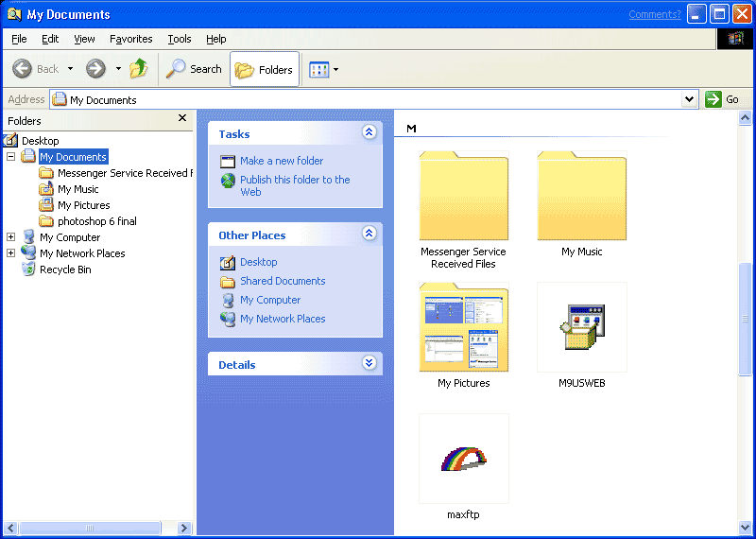Image resolution: width=756 pixels, height=539 pixels.
Task: Toggle the Folders pane button
Action: click(265, 69)
